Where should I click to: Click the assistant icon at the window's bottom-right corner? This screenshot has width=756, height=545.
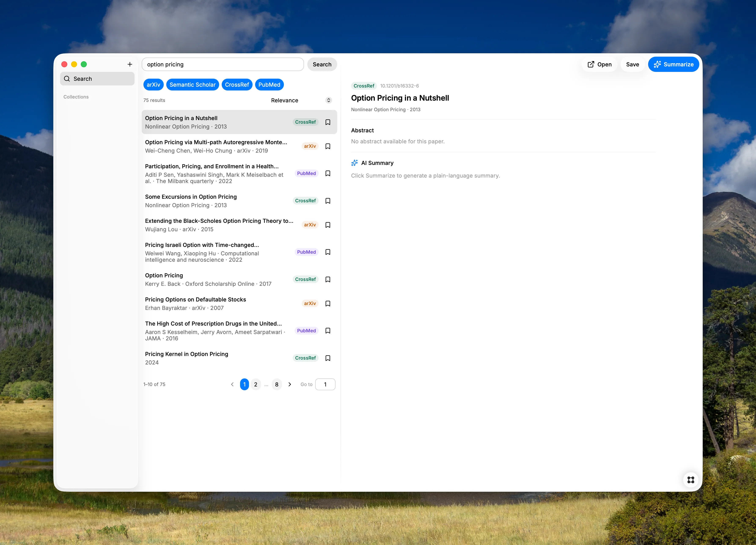pyautogui.click(x=691, y=480)
